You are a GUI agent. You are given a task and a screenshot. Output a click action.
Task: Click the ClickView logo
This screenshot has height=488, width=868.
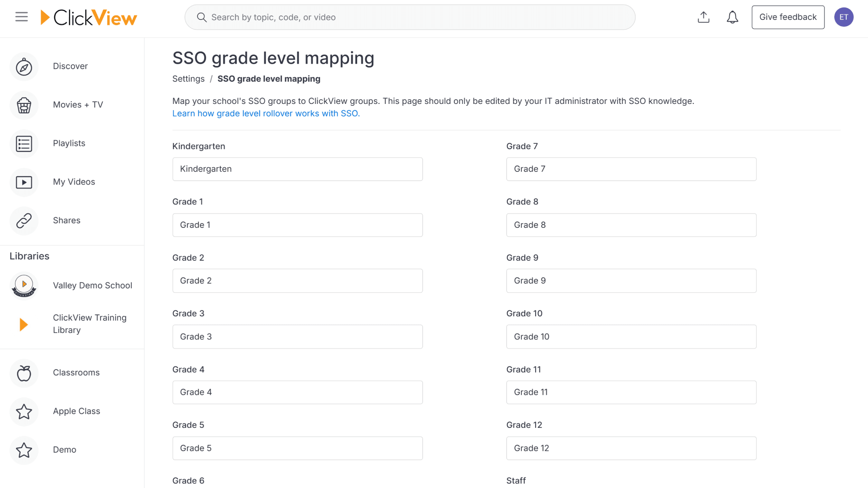pyautogui.click(x=89, y=17)
